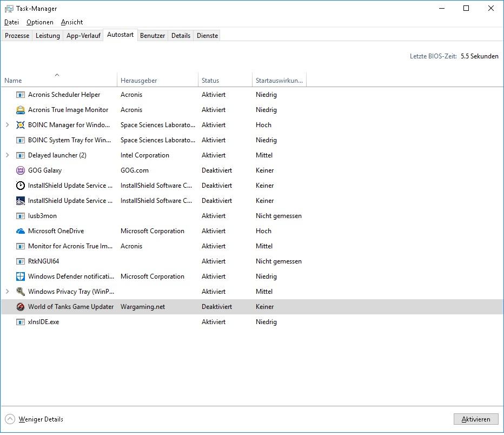The width and height of the screenshot is (504, 435).
Task: Sort by the Herausgeber column header
Action: 157,80
